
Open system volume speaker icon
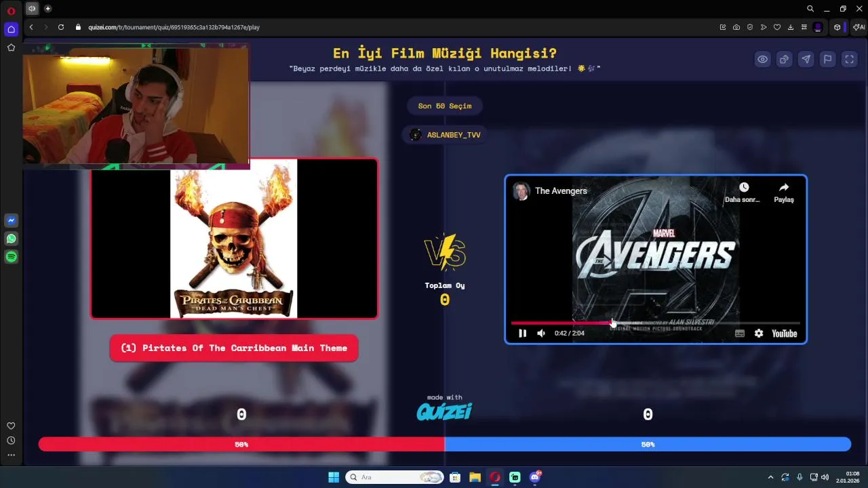pos(825,477)
